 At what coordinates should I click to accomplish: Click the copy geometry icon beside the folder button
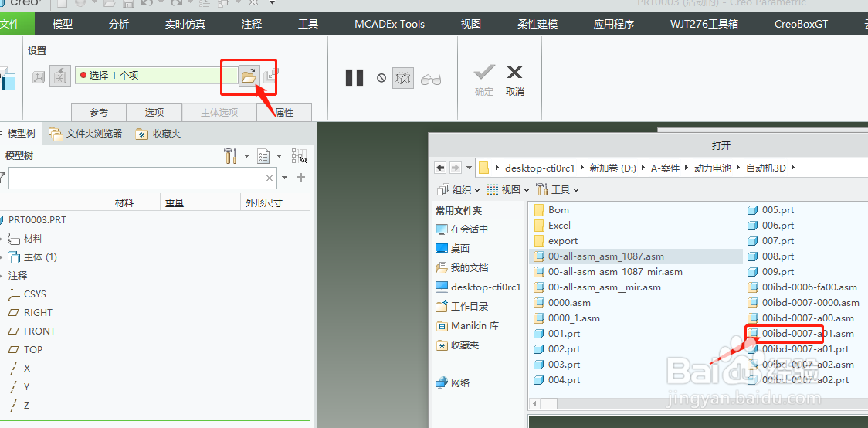(x=271, y=75)
